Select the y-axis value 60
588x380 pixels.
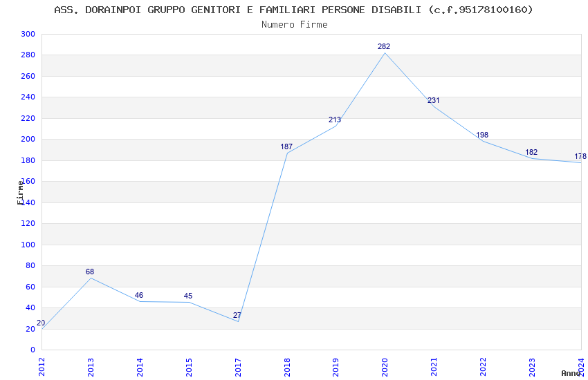pyautogui.click(x=30, y=287)
